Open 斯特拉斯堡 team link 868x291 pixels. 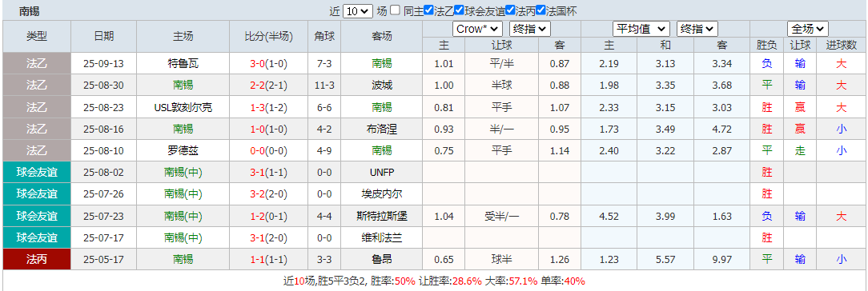point(382,216)
